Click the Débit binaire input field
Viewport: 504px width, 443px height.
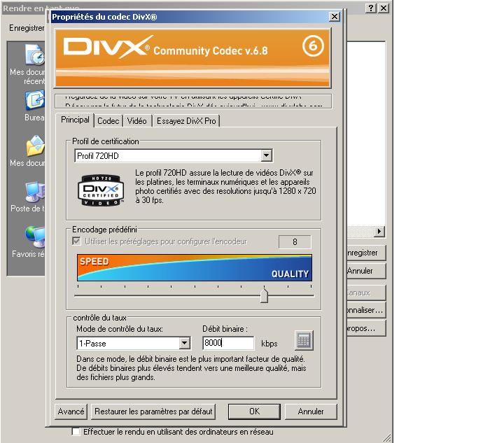(x=228, y=343)
